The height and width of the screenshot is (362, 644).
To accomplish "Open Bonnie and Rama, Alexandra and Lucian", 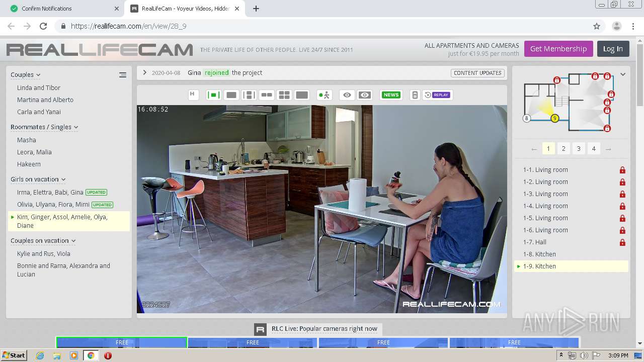I will [x=63, y=270].
